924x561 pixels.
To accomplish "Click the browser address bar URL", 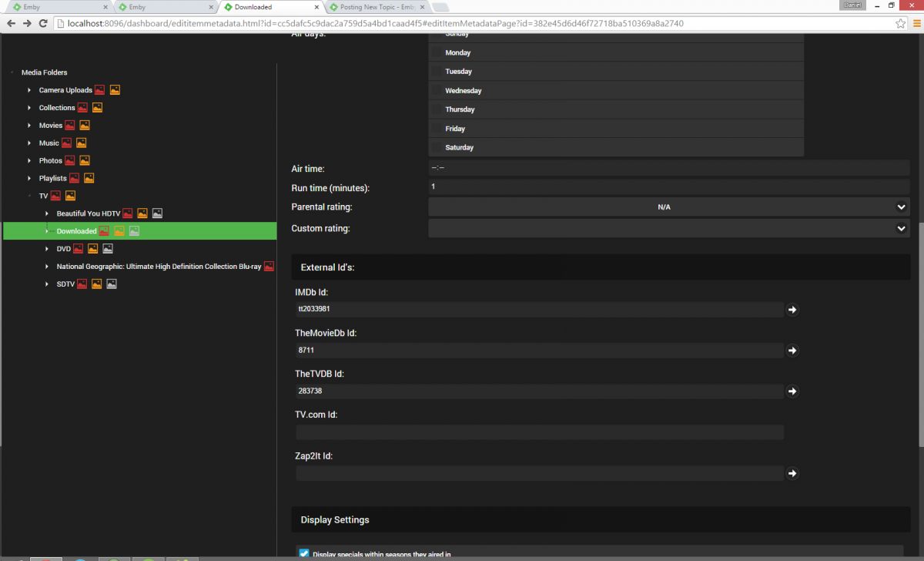I will (x=375, y=23).
